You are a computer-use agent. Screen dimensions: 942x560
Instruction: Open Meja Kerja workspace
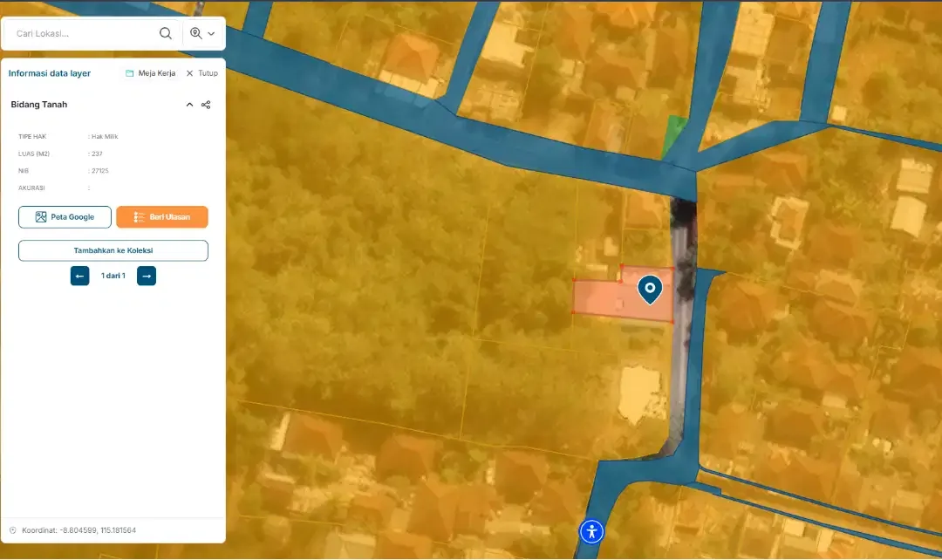coord(151,73)
